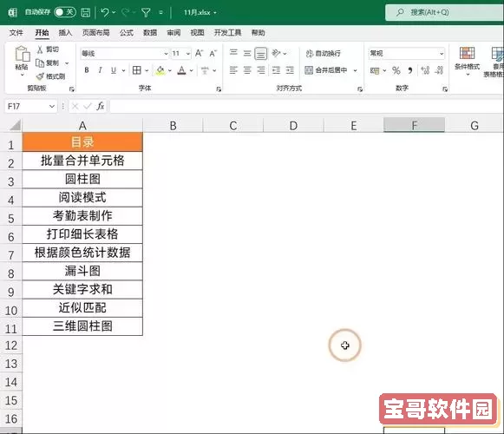Click the filter funnel icon in quick access

146,12
